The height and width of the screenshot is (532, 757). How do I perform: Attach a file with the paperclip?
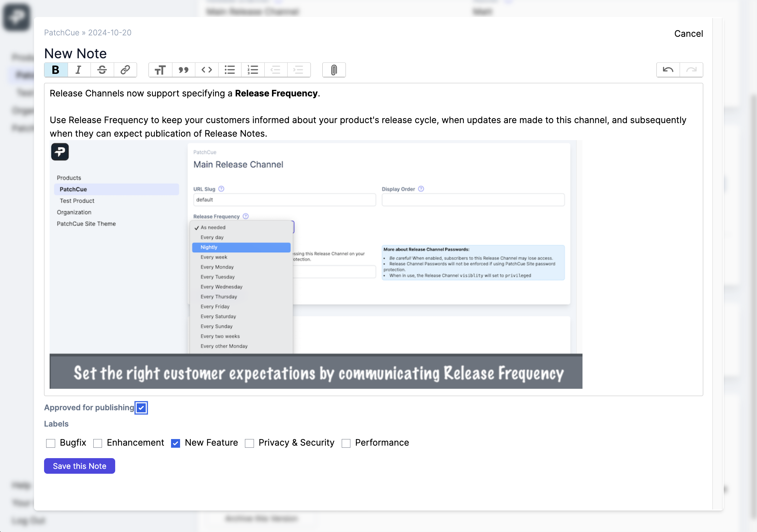[x=334, y=70]
